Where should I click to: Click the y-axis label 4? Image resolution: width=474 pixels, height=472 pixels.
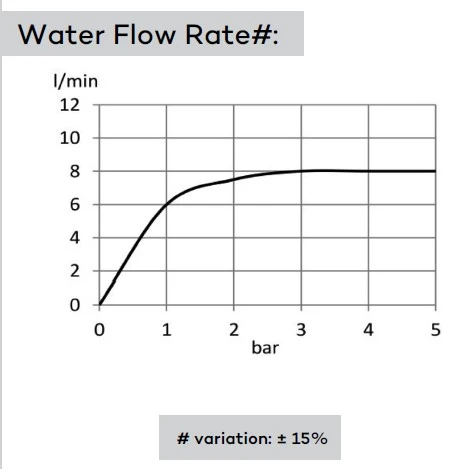point(75,238)
